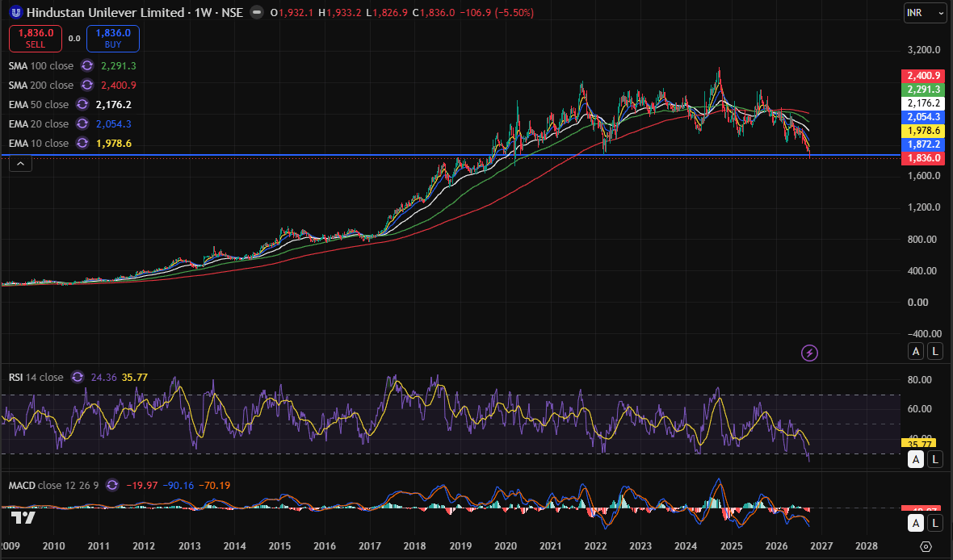
Task: Click the RSI indicator refresh icon
Action: (x=78, y=377)
